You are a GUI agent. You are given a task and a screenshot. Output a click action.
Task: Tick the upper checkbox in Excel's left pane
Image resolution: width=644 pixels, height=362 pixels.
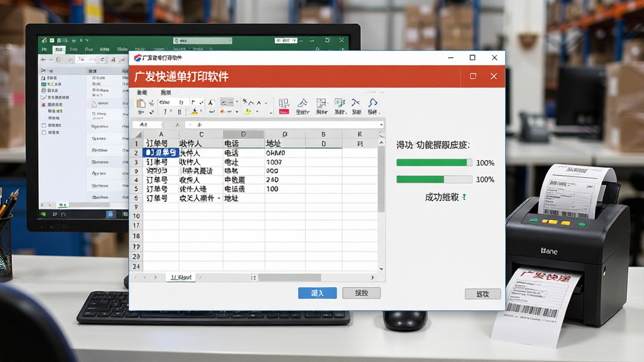click(x=43, y=125)
